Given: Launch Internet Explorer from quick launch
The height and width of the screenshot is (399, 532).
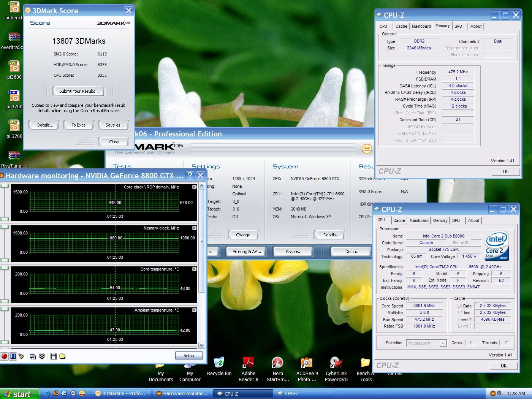Looking at the screenshot, I should pyautogui.click(x=47, y=394).
